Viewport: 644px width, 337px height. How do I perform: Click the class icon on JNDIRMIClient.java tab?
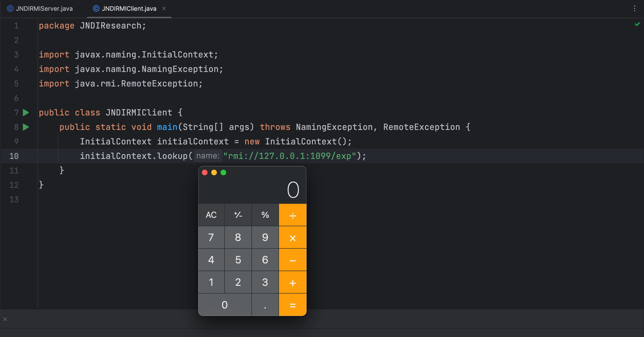point(96,8)
